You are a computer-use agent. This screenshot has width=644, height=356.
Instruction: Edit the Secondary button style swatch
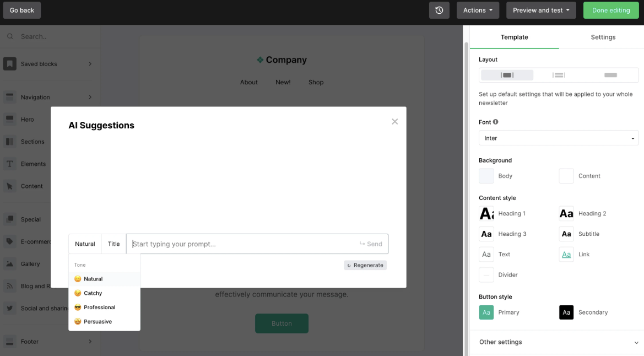pyautogui.click(x=566, y=312)
